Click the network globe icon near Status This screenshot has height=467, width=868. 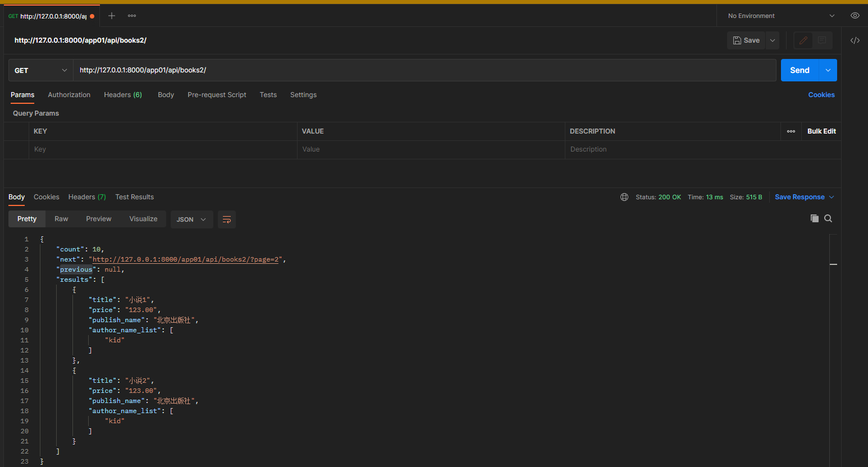pyautogui.click(x=624, y=197)
